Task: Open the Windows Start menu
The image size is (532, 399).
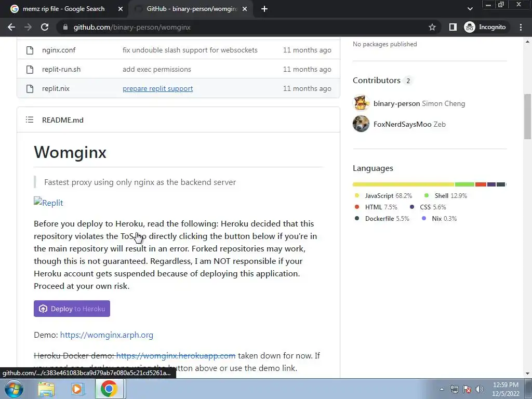Action: [14, 389]
